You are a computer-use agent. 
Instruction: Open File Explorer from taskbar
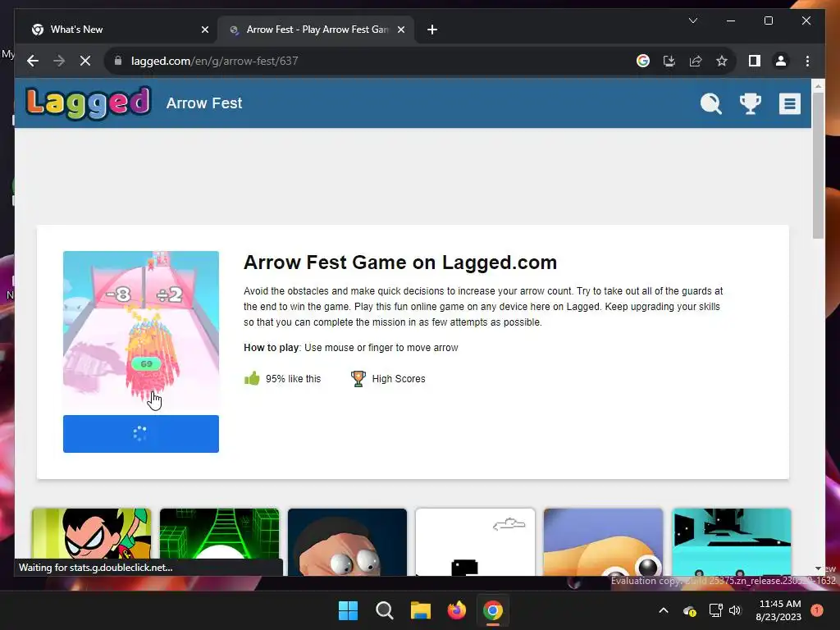point(421,610)
